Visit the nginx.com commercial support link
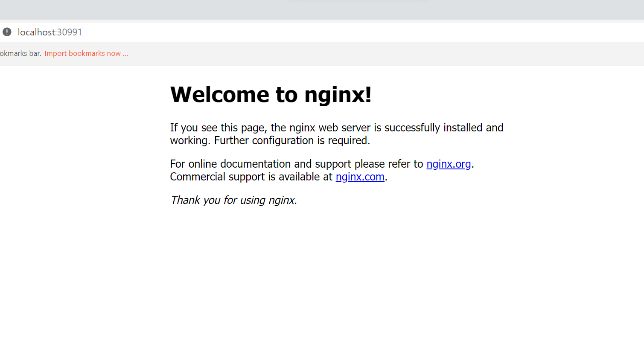 coord(360,177)
